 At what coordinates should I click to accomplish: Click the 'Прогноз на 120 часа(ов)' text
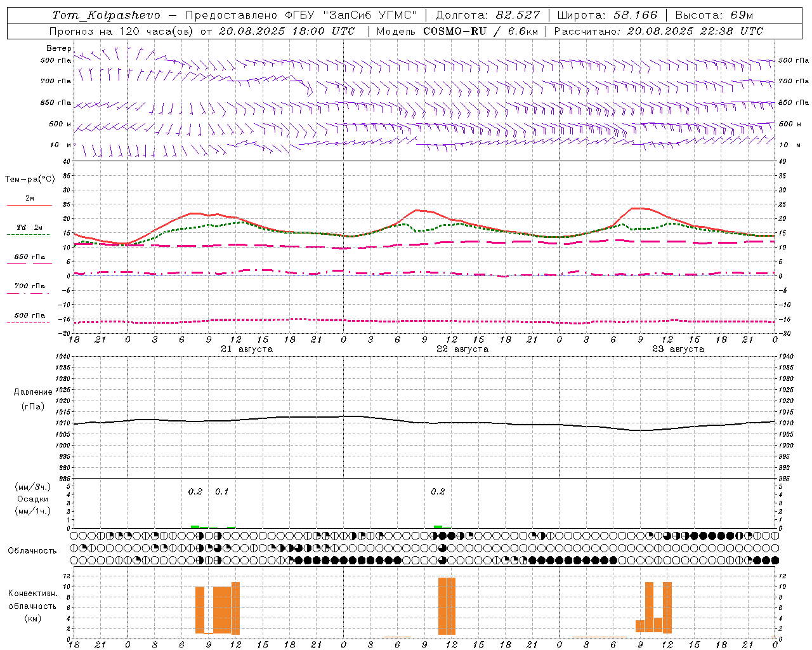coord(122,31)
